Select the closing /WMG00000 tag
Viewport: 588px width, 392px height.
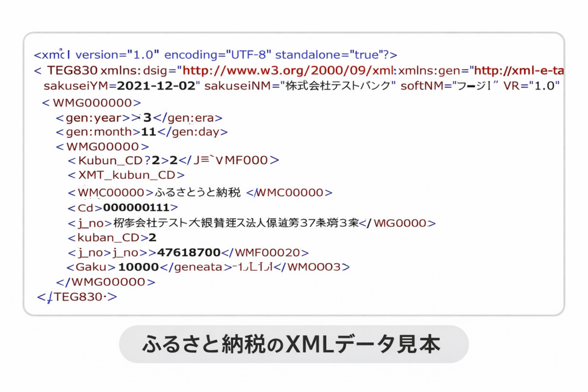(106, 282)
